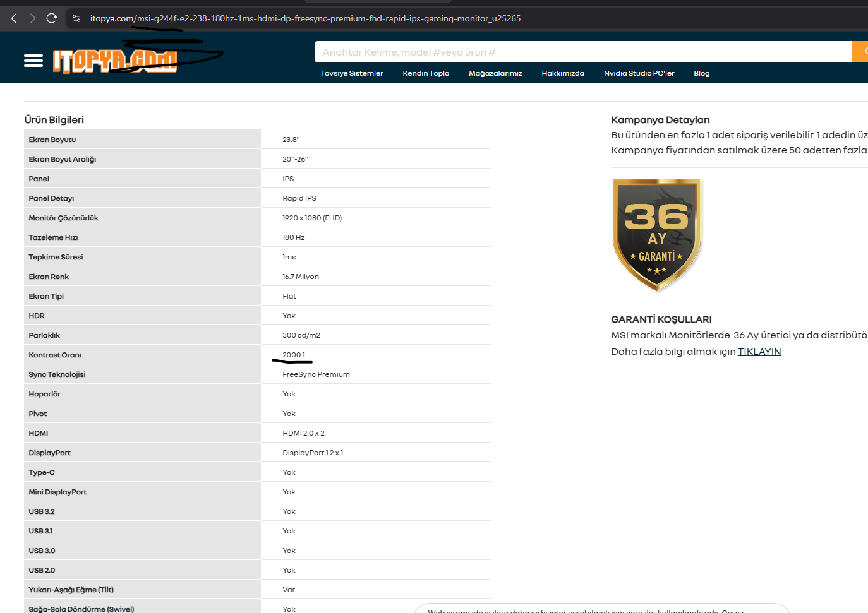Select the Flat value in Ekran Tipi row
868x613 pixels.
[289, 296]
